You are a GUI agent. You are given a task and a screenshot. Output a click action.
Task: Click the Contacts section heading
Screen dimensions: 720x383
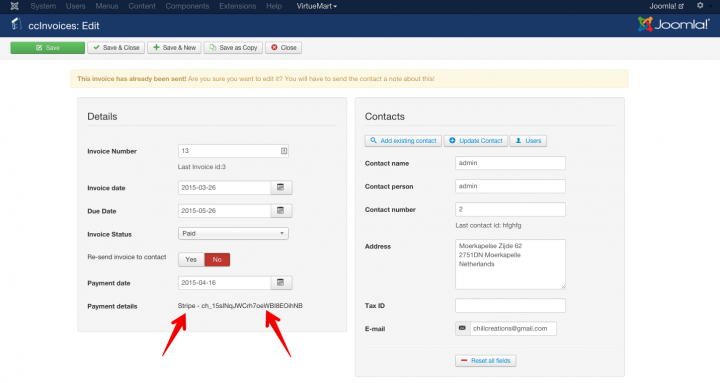(385, 117)
